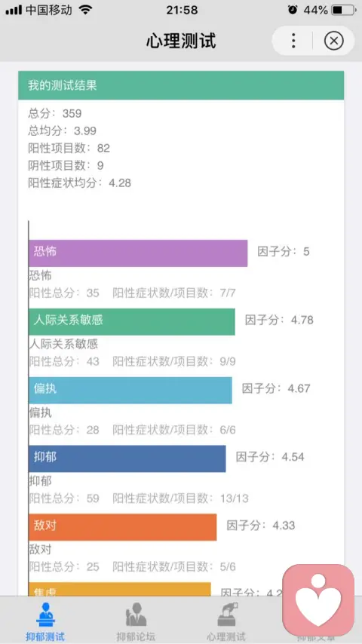Viewport: 362px width, 644px height.
Task: Close the mini program with X icon
Action: [333, 41]
